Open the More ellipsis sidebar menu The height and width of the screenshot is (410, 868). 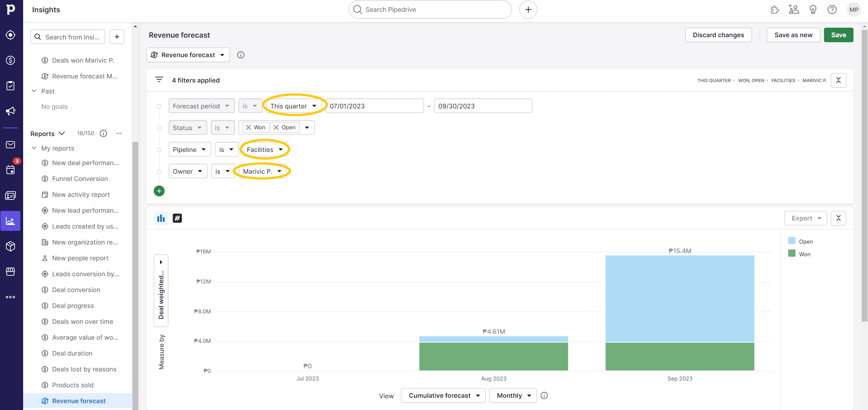click(x=10, y=297)
